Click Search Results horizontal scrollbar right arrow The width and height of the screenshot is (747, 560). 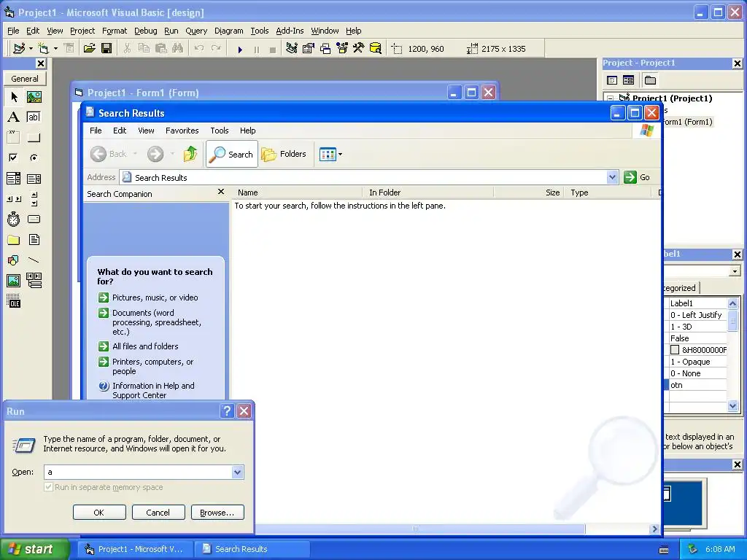coord(654,529)
